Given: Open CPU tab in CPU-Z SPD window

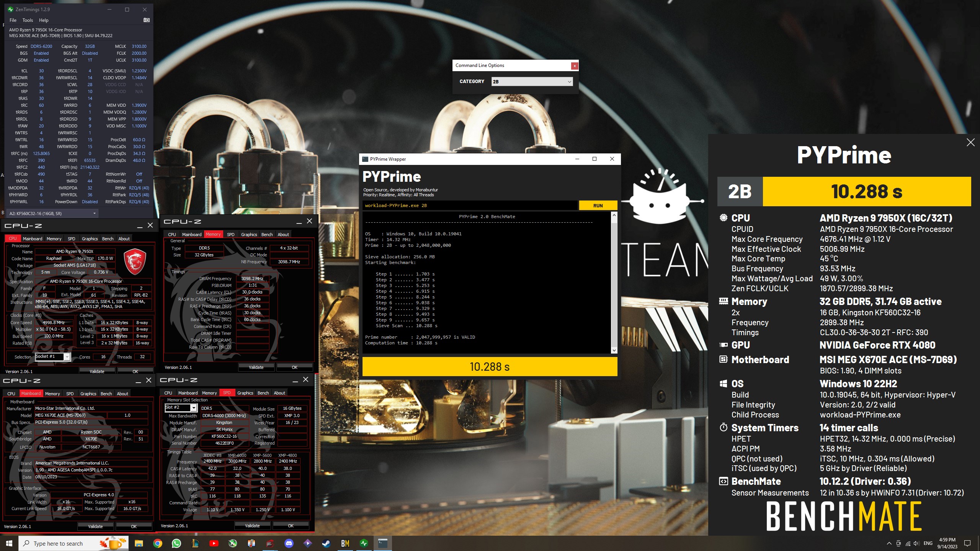Looking at the screenshot, I should [168, 393].
